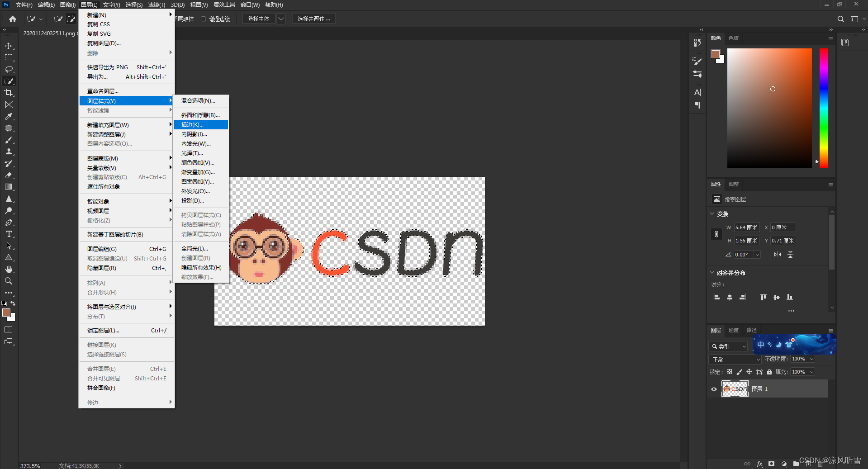
Task: Click the 选择并遮住 button
Action: tap(314, 19)
